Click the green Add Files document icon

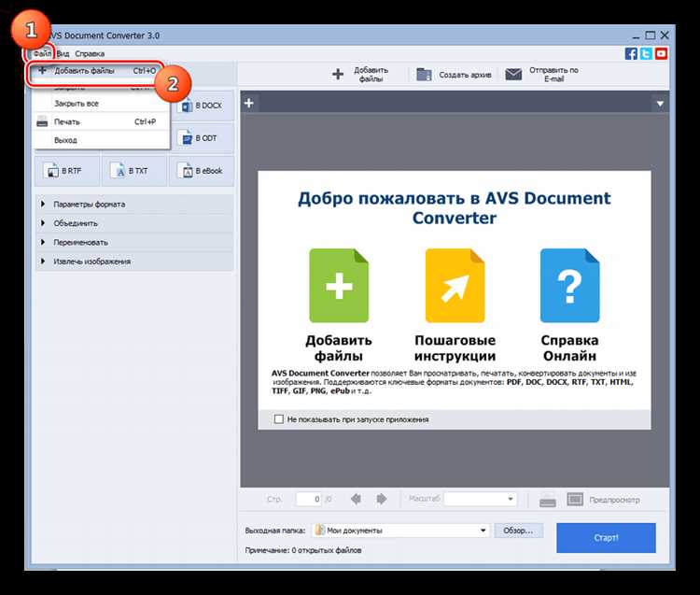coord(339,286)
